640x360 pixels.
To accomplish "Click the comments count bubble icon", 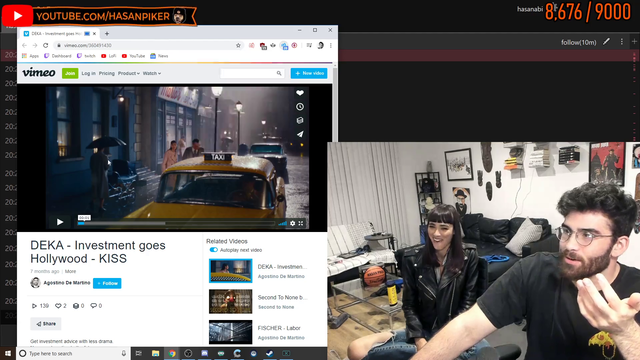I will point(93,306).
